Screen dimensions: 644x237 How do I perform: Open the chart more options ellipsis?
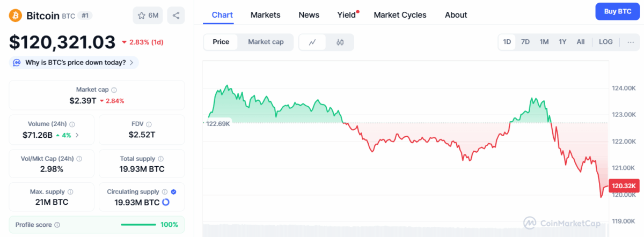[631, 42]
